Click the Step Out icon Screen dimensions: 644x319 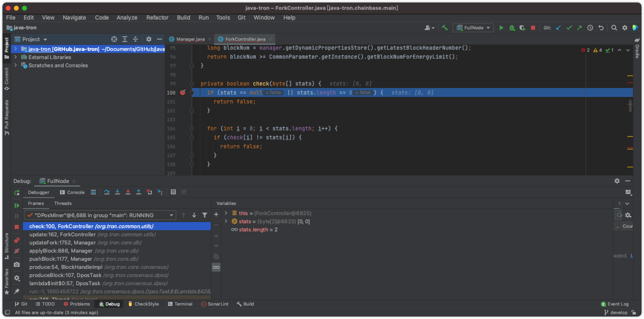(138, 192)
